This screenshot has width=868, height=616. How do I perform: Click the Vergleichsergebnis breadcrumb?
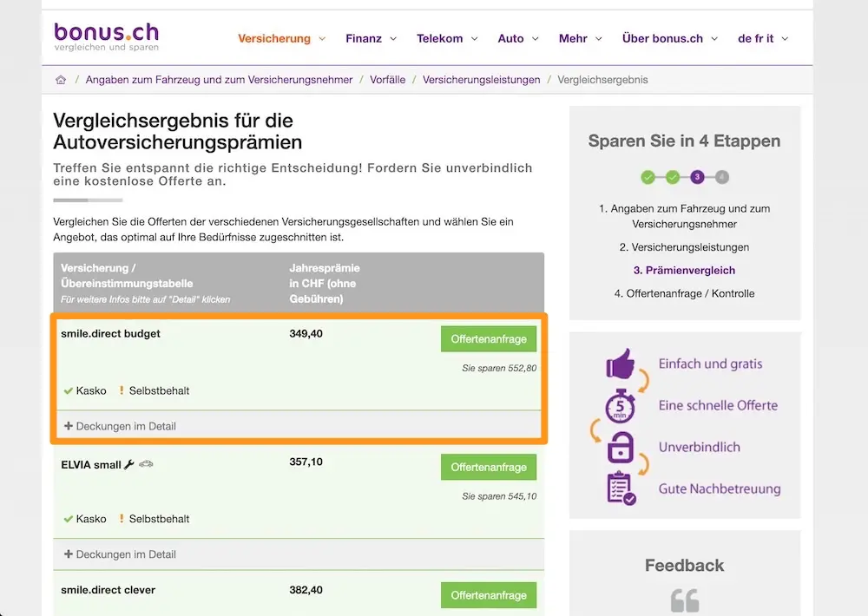[x=602, y=80]
